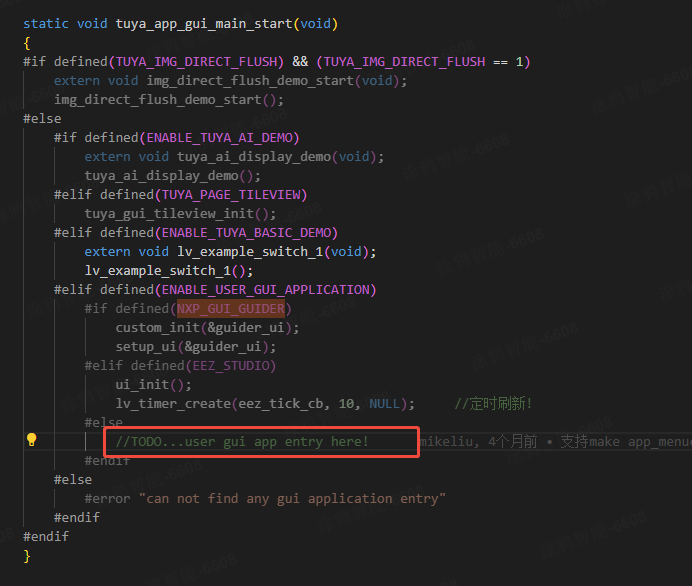Click the img_direct_flush_demo_start() call line
The height and width of the screenshot is (586, 692).
point(169,99)
